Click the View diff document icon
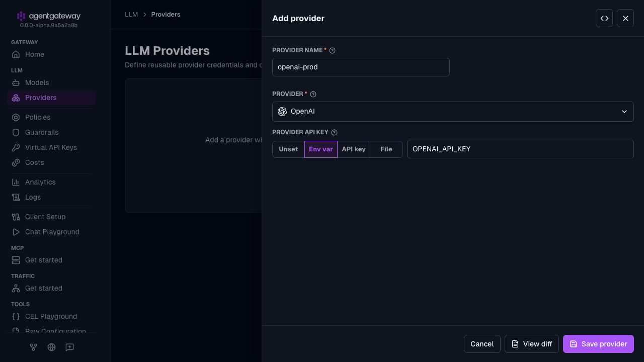Viewport: 644px width, 362px height. [x=515, y=344]
